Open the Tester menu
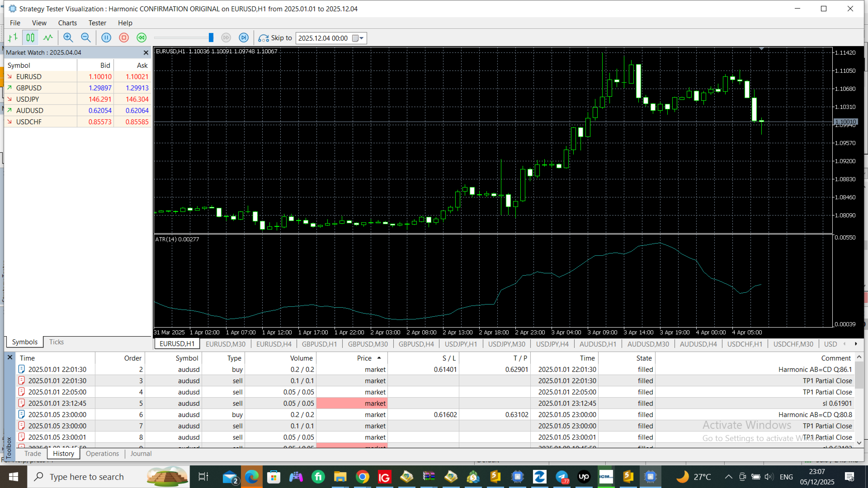The width and height of the screenshot is (868, 488). pos(97,23)
